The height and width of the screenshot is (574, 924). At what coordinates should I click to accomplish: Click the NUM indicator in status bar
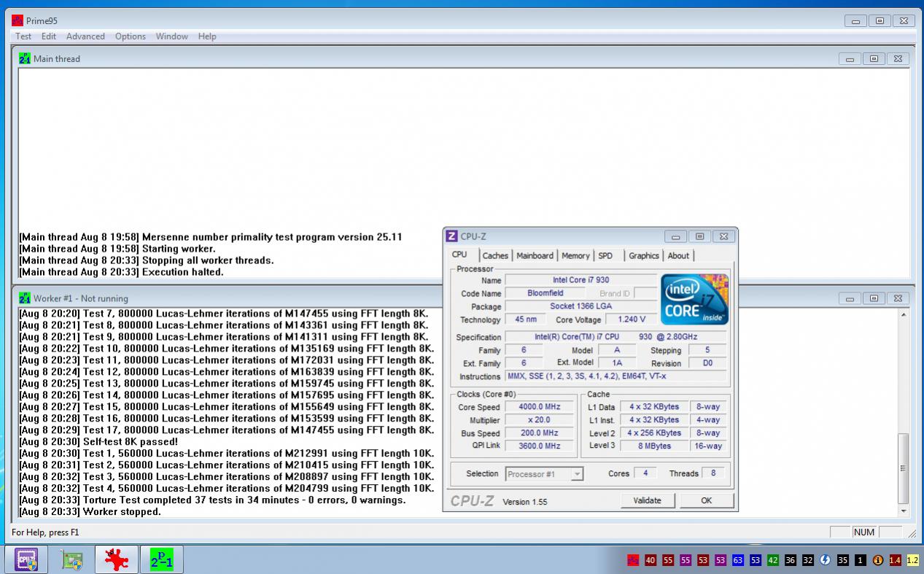864,532
